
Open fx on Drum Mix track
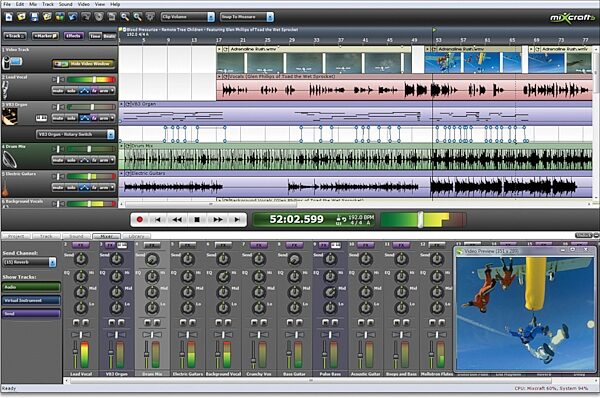click(x=94, y=160)
